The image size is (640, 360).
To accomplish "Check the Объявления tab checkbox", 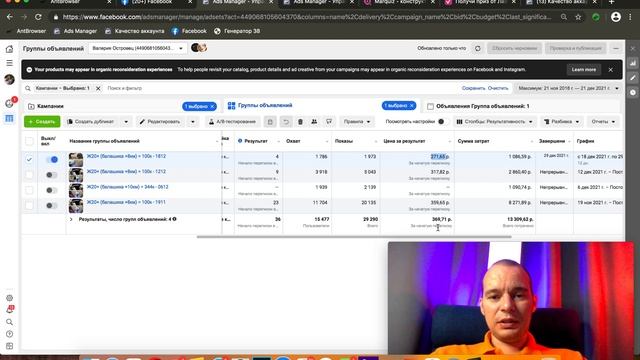I will (x=430, y=107).
